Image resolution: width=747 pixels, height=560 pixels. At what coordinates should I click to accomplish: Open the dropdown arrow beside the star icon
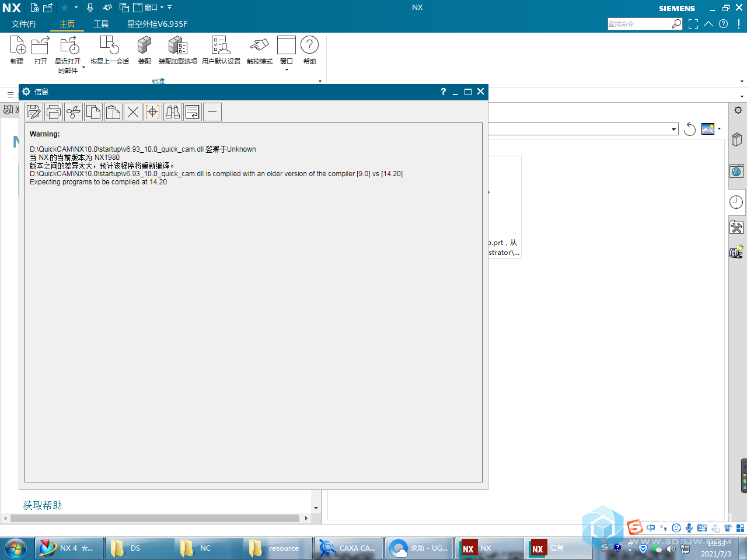click(x=76, y=8)
